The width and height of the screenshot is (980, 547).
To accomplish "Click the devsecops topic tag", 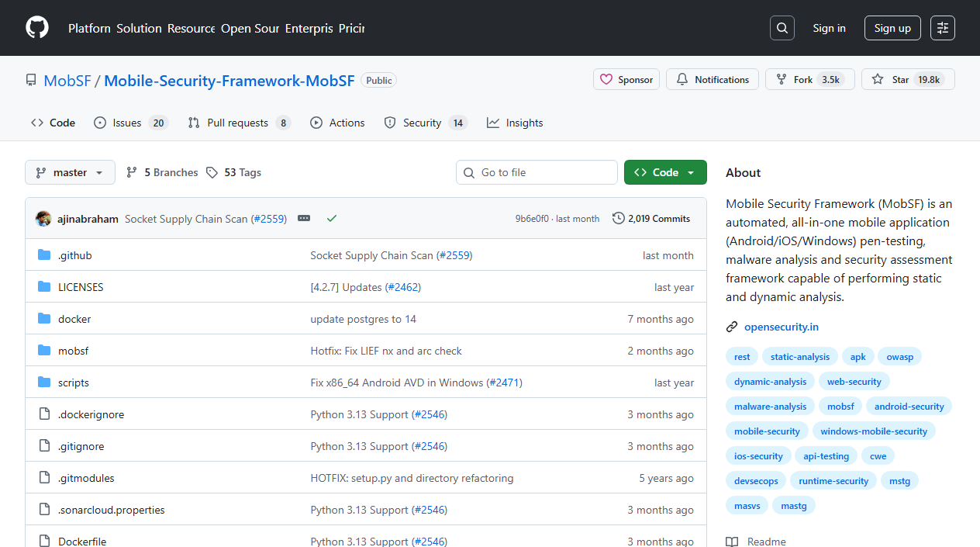I will [756, 481].
